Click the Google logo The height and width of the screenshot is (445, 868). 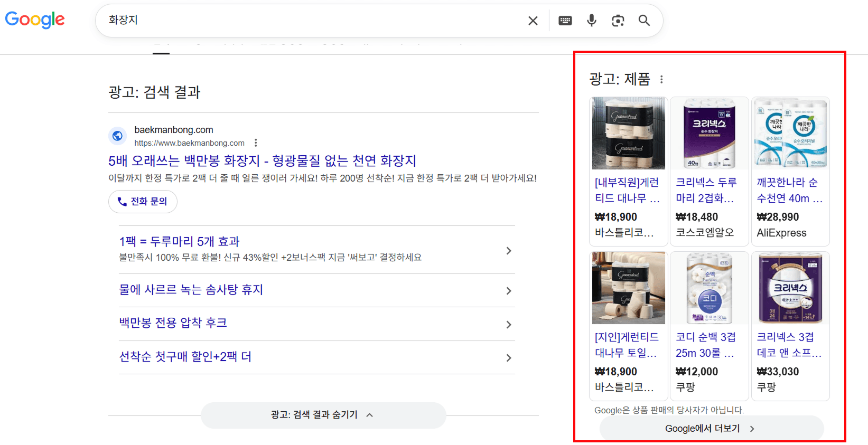(35, 20)
